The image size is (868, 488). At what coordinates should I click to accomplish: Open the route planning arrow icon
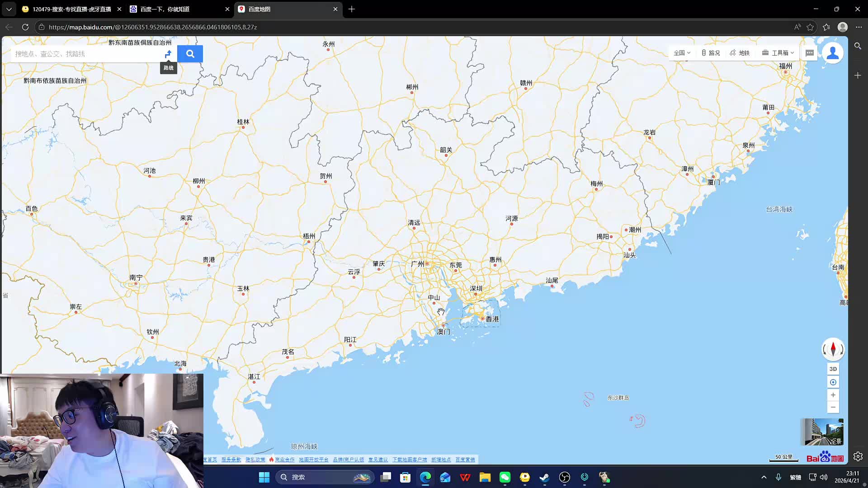(168, 54)
